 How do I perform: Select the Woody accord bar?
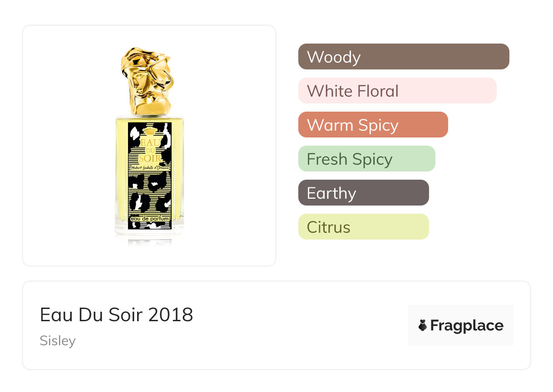click(x=403, y=57)
